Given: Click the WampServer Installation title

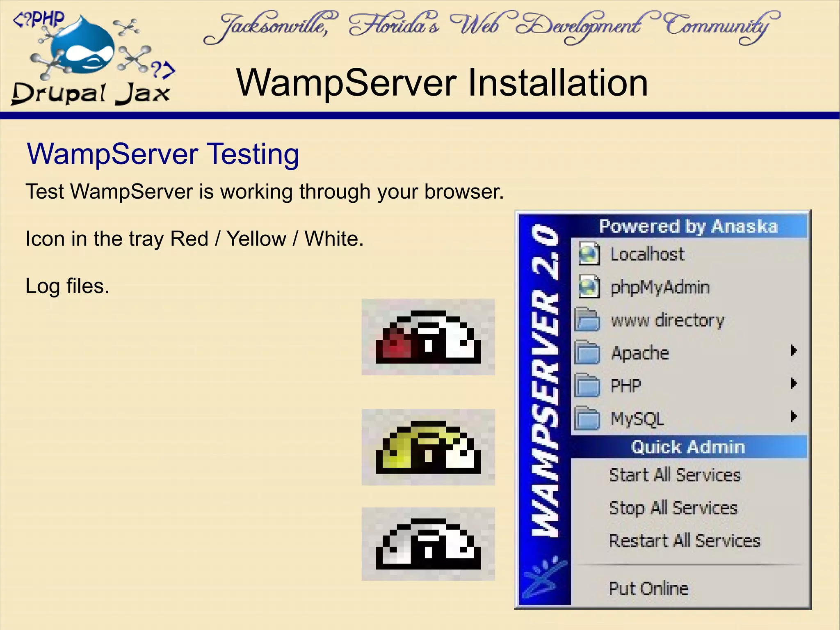Looking at the screenshot, I should [442, 82].
